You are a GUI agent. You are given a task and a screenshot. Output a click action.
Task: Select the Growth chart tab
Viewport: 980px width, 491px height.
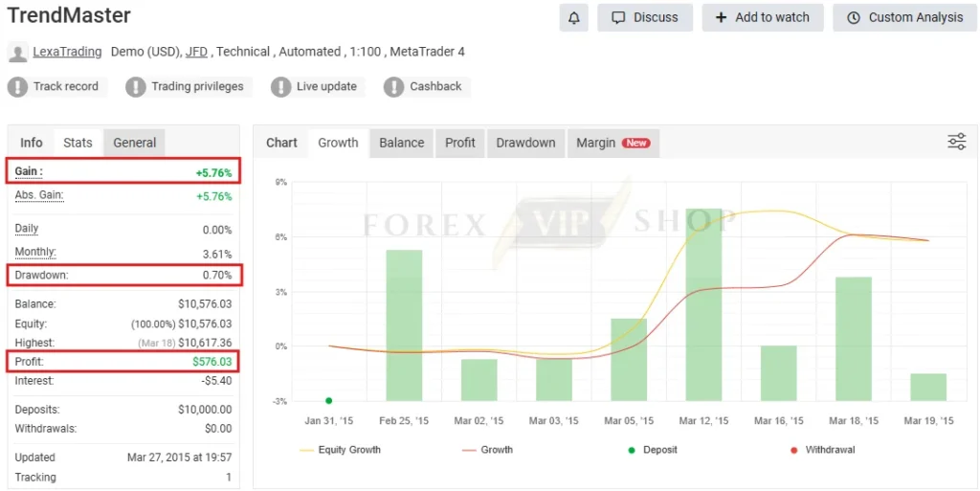click(x=338, y=143)
